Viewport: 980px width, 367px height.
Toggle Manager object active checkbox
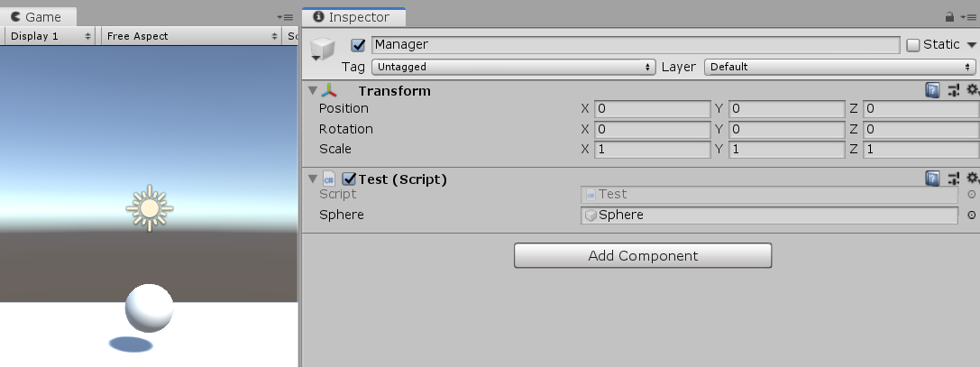(358, 45)
